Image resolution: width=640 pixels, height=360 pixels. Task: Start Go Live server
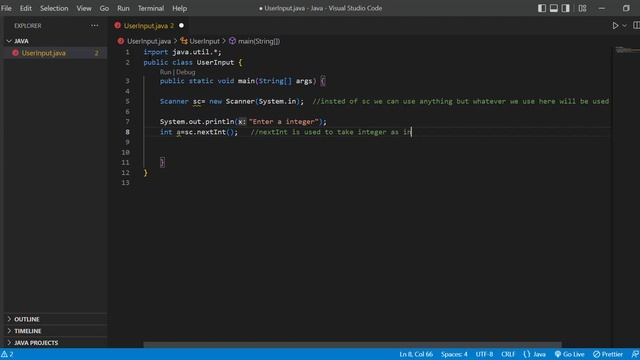569,354
